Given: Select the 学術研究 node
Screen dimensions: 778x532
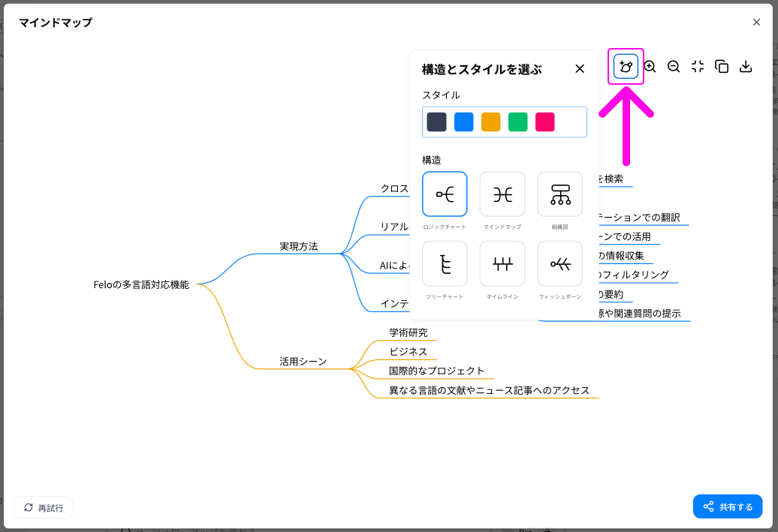Looking at the screenshot, I should click(409, 332).
